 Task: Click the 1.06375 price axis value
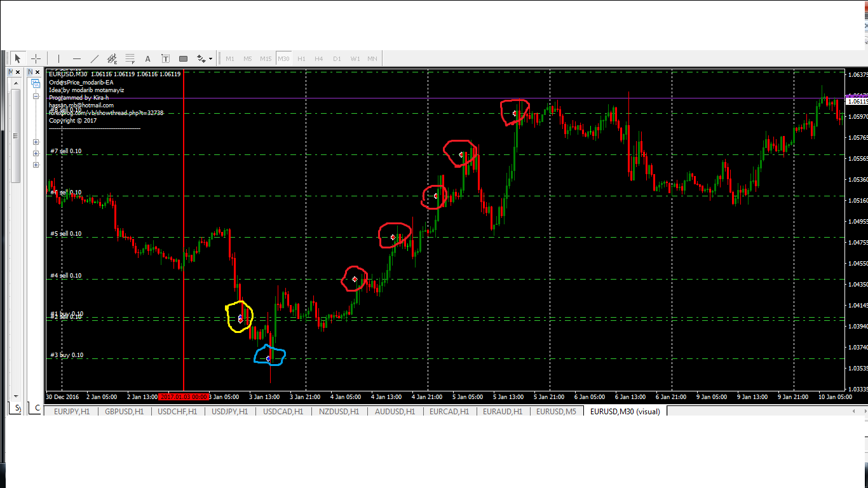click(x=858, y=74)
